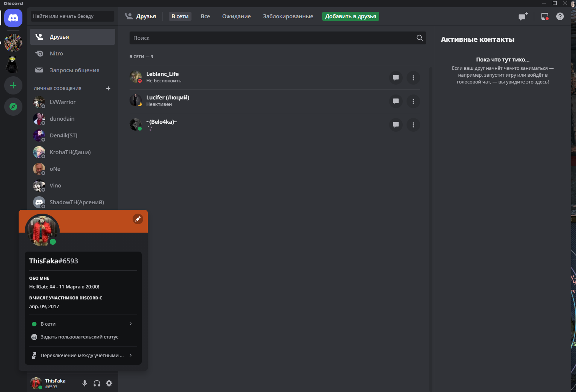Open more options for Lucifer (Люций)
This screenshot has width=576, height=392.
tap(413, 101)
